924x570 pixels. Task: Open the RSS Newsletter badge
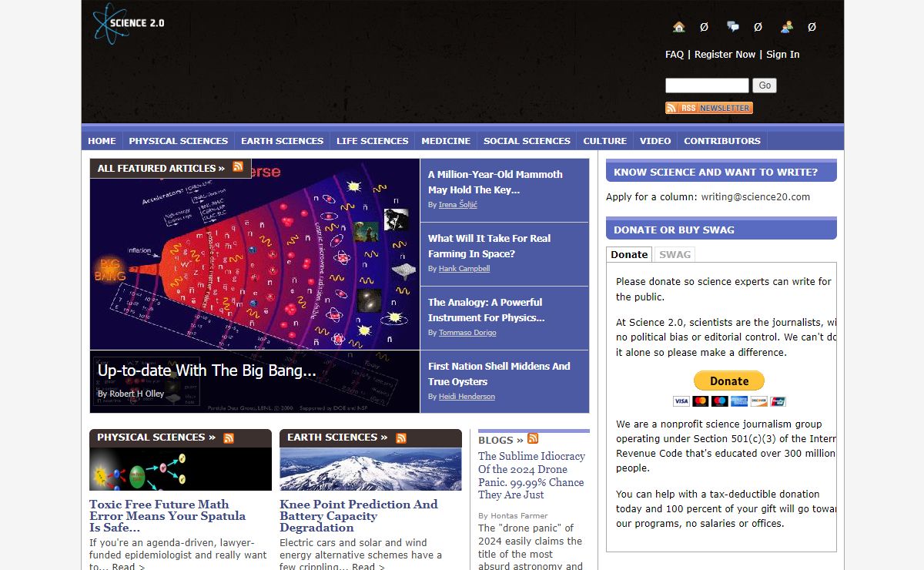tap(708, 108)
